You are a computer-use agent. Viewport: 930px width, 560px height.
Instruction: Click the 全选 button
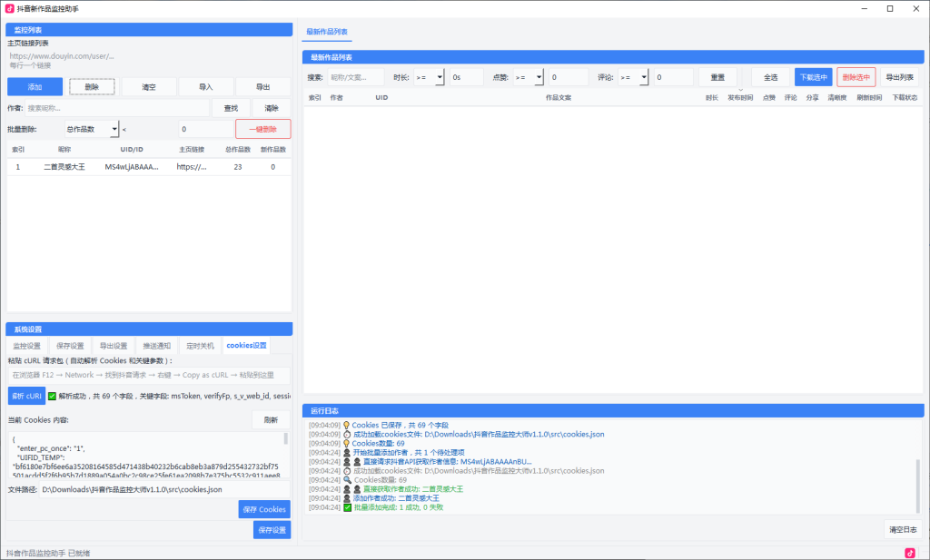pyautogui.click(x=770, y=77)
